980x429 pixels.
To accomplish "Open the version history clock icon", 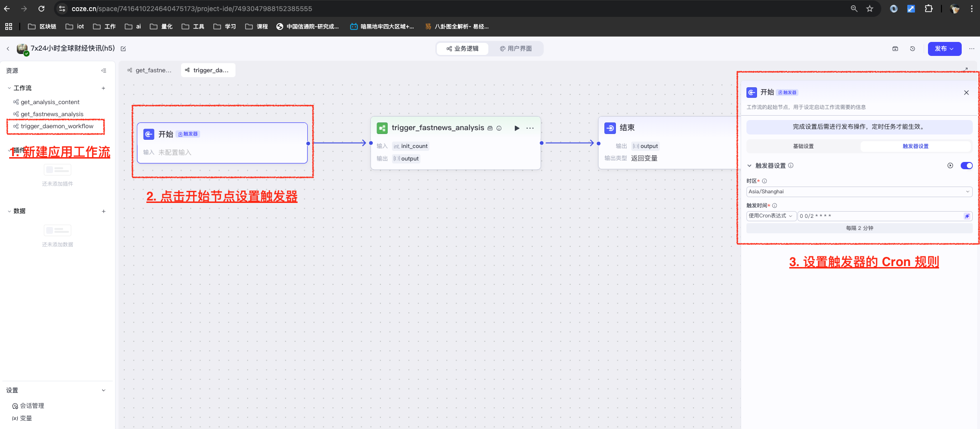I will 913,49.
